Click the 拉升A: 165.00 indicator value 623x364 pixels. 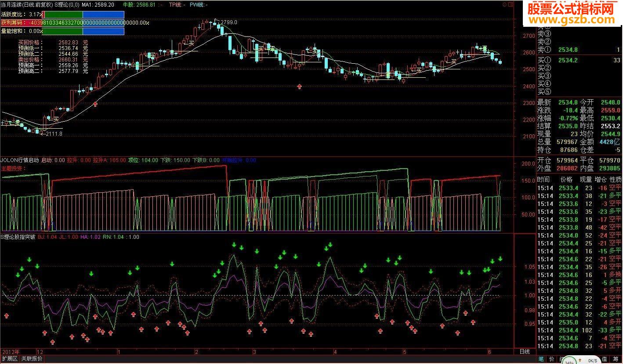(109, 160)
